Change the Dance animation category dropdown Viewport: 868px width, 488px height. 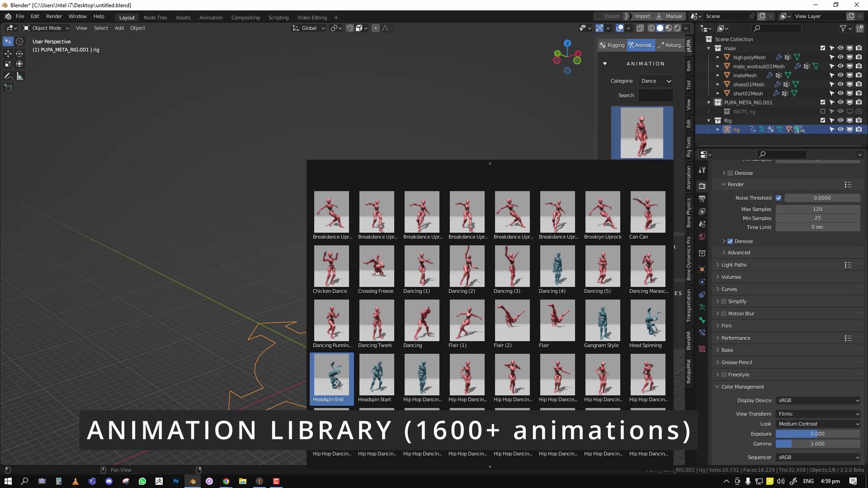pos(655,81)
